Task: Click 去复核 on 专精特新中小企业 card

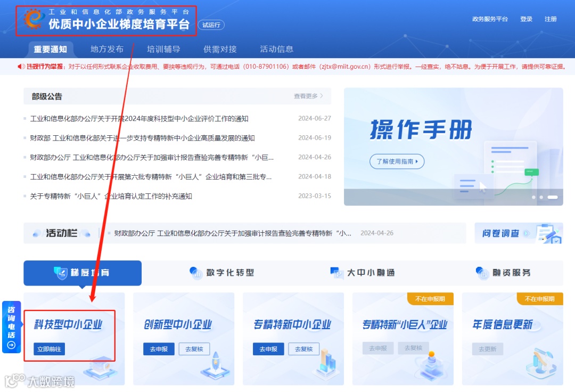Action: tap(303, 349)
